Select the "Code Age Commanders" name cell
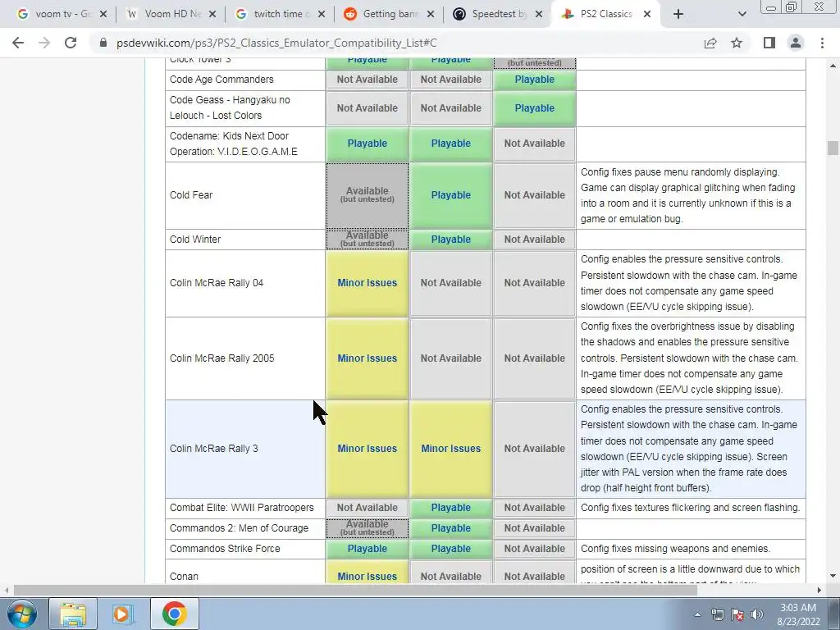Image resolution: width=840 pixels, height=630 pixels. pos(245,80)
